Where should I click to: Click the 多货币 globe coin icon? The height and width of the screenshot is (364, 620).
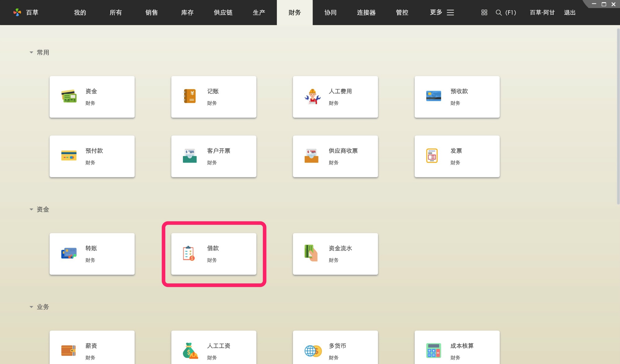tap(313, 351)
